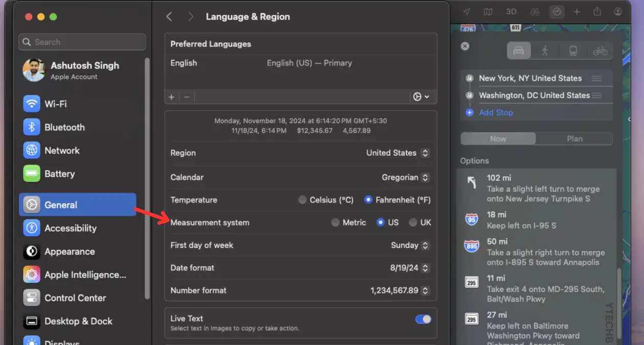The width and height of the screenshot is (644, 345).
Task: Select 102 mi New Jersey Turnpike step
Action: click(537, 189)
